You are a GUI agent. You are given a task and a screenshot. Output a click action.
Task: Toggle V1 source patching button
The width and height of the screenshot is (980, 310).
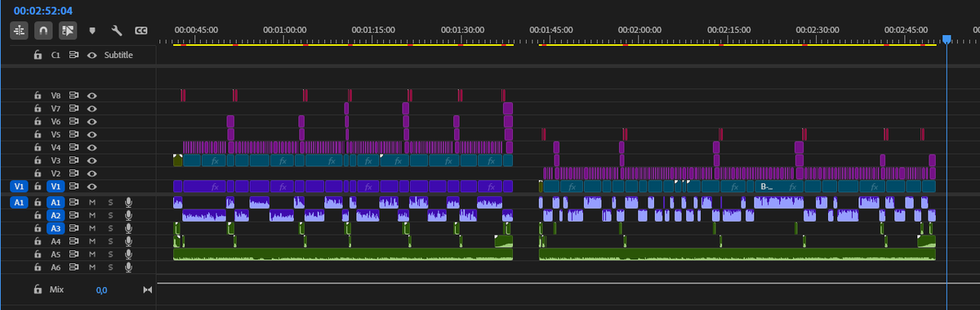pos(19,186)
